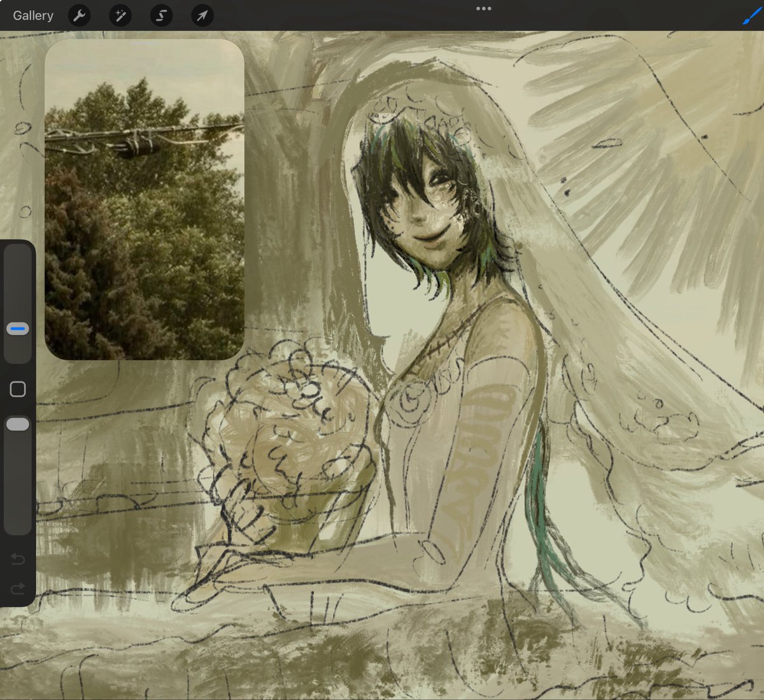Adjust the brush opacity slider handle
The image size is (764, 700).
point(18,424)
